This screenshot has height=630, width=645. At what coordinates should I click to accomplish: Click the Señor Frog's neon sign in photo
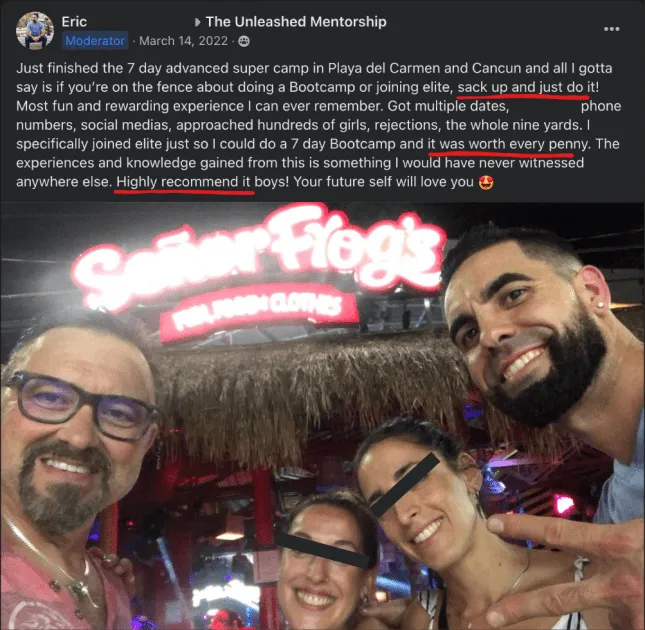[258, 255]
